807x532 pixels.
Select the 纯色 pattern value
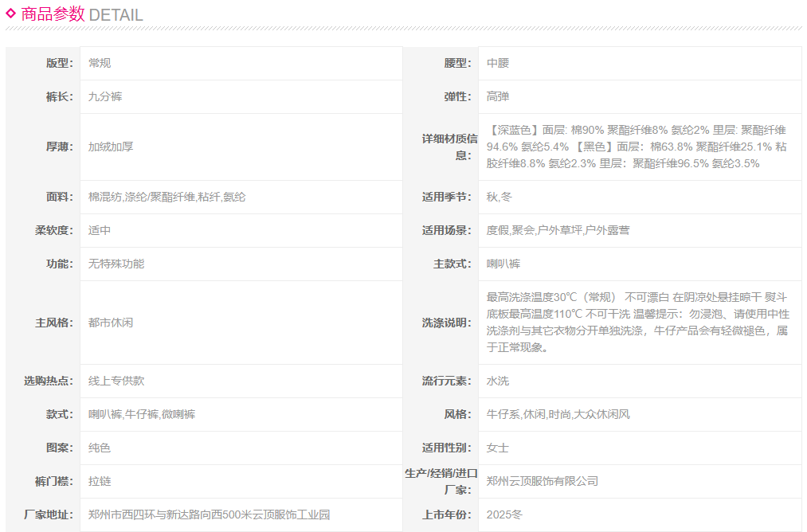tap(100, 448)
